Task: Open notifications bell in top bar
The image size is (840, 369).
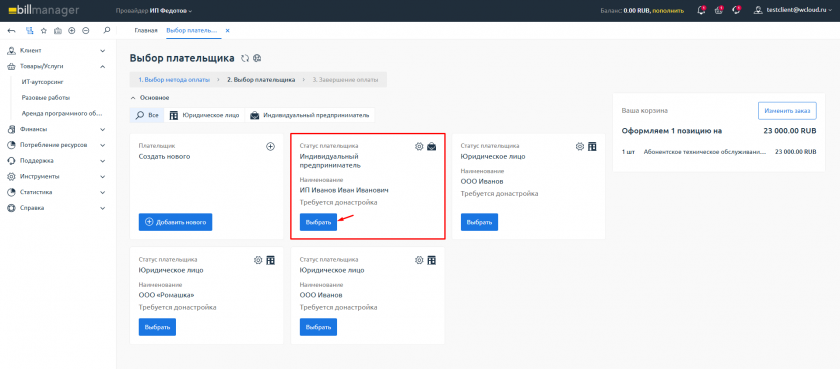Action: 701,10
